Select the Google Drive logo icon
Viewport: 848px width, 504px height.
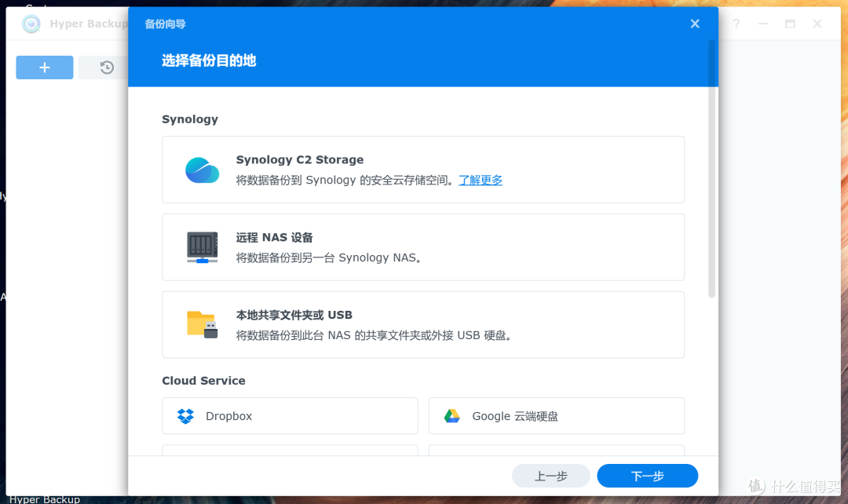click(x=452, y=416)
